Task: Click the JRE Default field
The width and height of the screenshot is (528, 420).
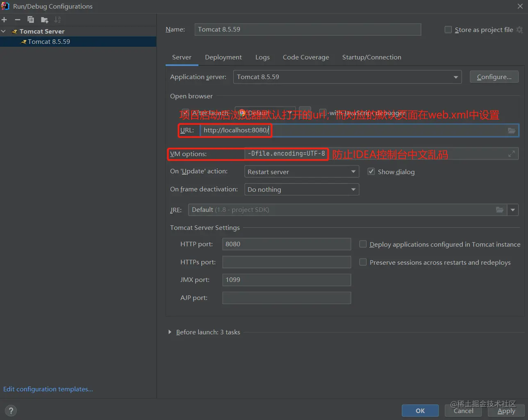Action: coord(348,210)
